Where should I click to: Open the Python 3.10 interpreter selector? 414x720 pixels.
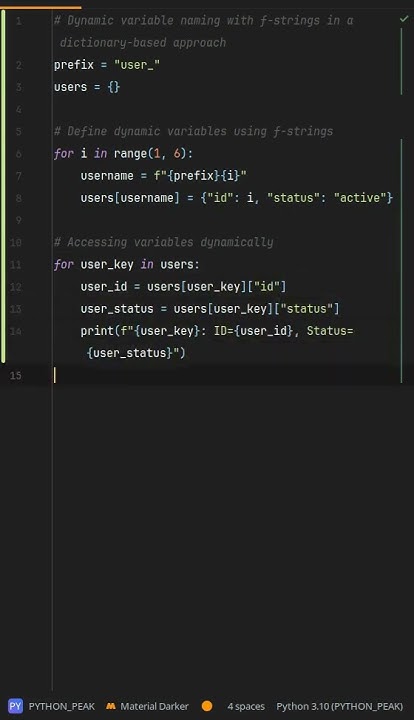click(x=340, y=706)
